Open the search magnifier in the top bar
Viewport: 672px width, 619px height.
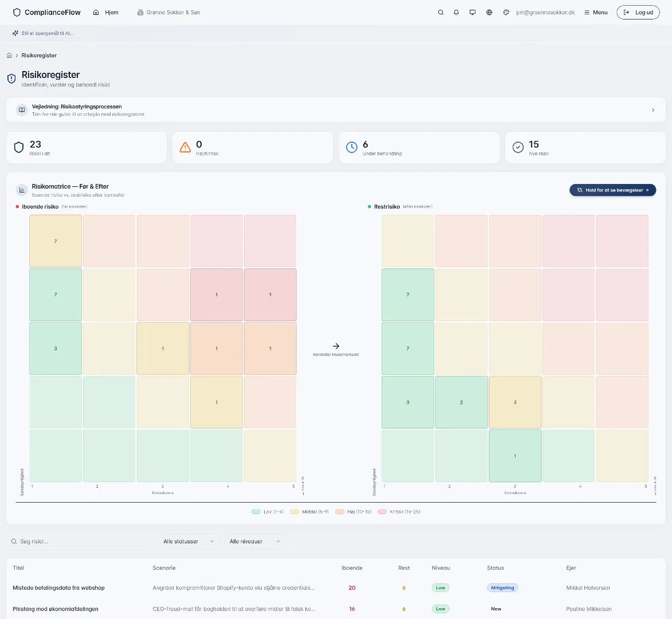coord(441,13)
